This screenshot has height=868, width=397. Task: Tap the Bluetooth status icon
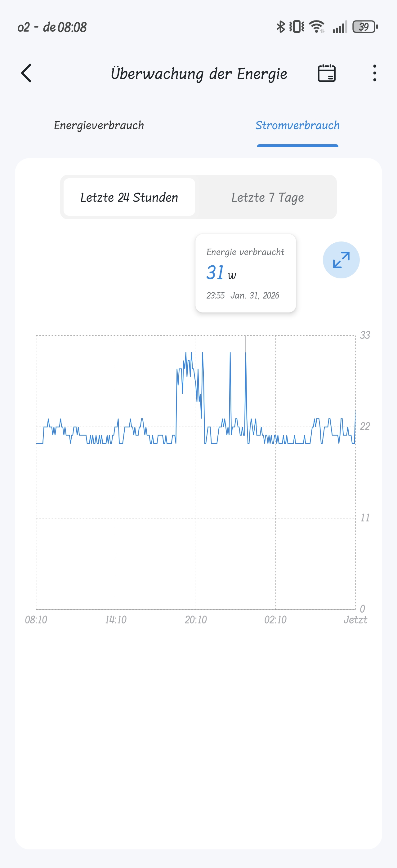point(280,27)
